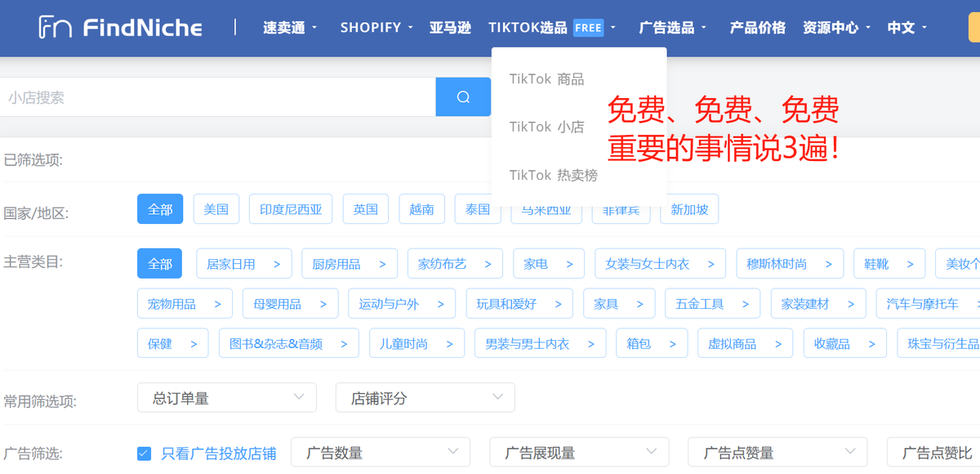Viewport: 980px width, 474px height.
Task: Filter by country 新加坡
Action: (x=689, y=209)
